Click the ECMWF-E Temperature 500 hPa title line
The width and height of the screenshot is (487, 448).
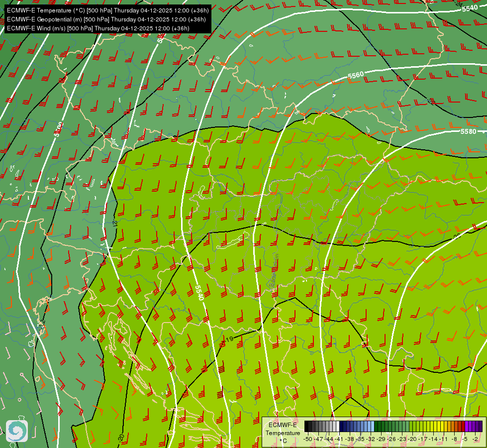pos(108,10)
